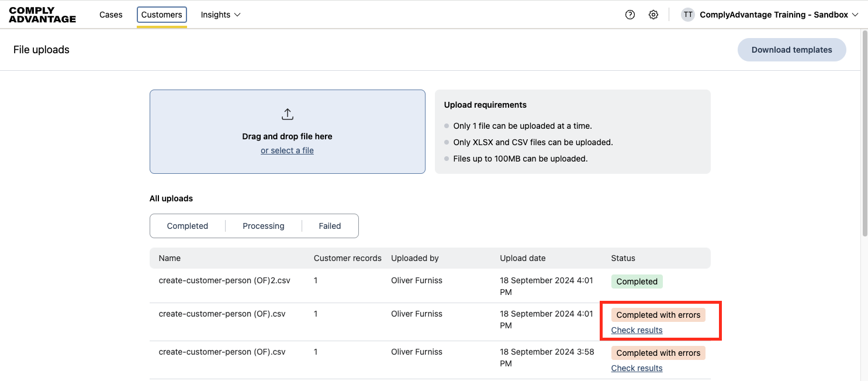Open the help icon in the top bar
This screenshot has width=868, height=381.
coord(630,14)
